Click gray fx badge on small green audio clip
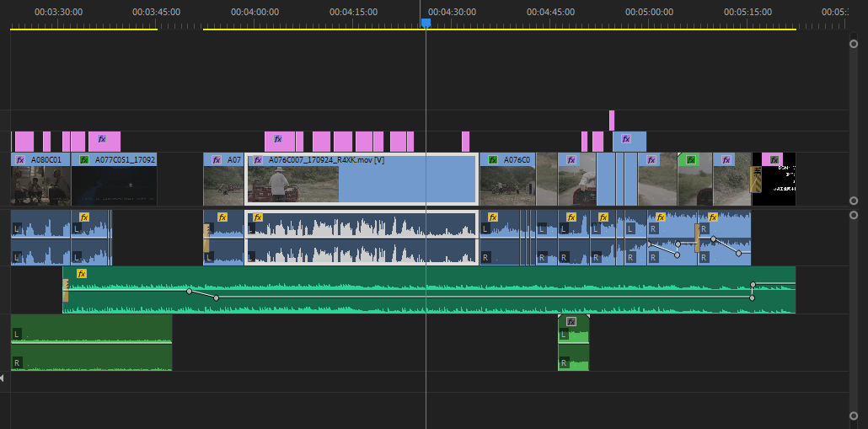Screen dimensions: 868x429 tap(571, 322)
